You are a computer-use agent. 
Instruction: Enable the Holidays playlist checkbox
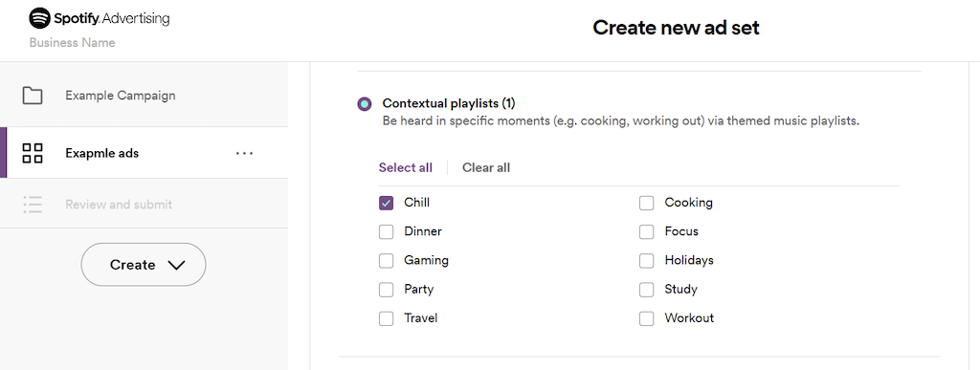pyautogui.click(x=646, y=260)
